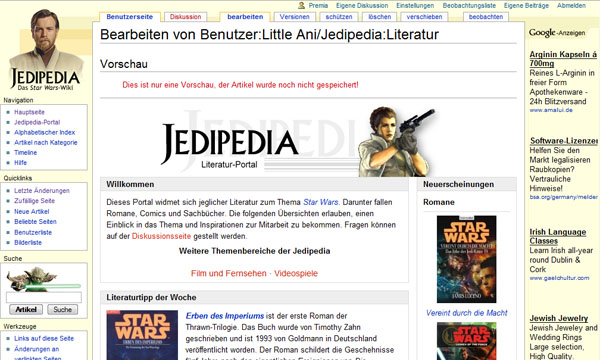Screen dimensions: 600x360
Task: Open the Timeline link
Action: pos(26,152)
